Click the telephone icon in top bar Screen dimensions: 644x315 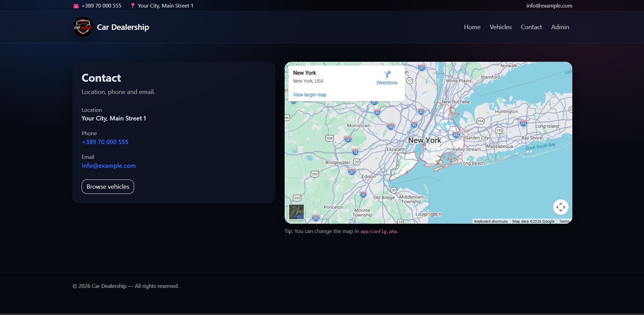point(76,6)
